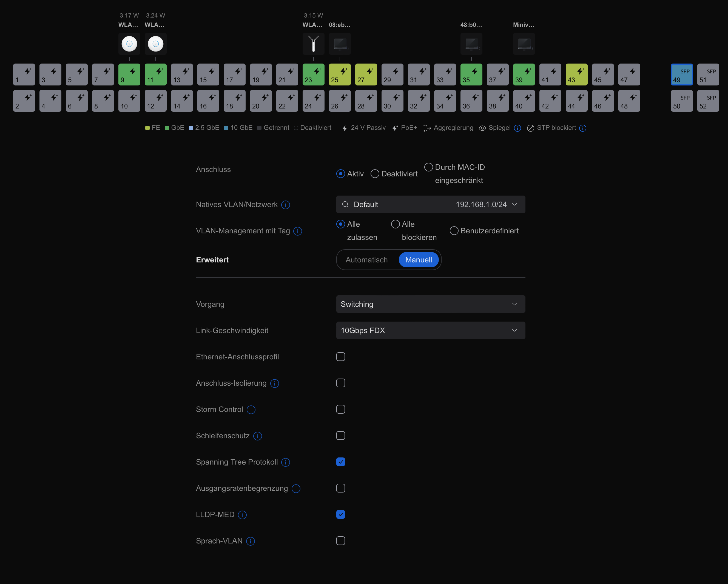Screen dimensions: 728x584
Task: Select SFP port 49
Action: click(681, 75)
